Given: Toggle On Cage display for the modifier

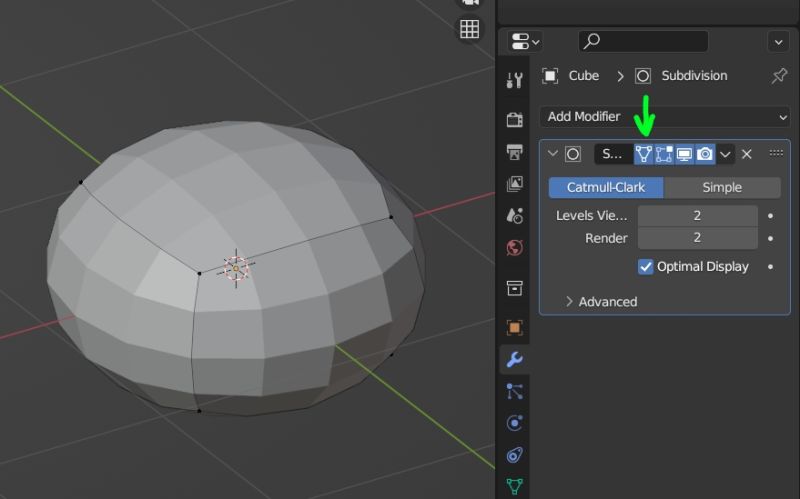Looking at the screenshot, I should (644, 154).
